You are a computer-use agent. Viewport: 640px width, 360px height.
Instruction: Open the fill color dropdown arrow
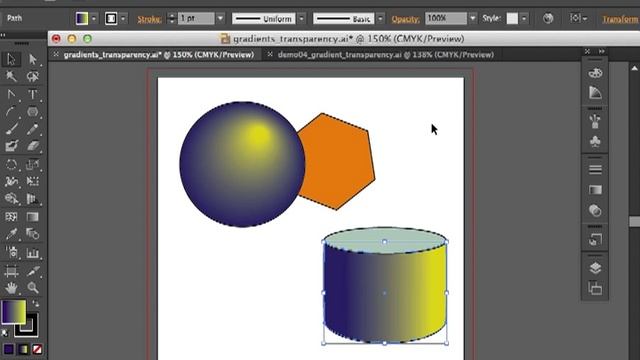click(x=94, y=18)
